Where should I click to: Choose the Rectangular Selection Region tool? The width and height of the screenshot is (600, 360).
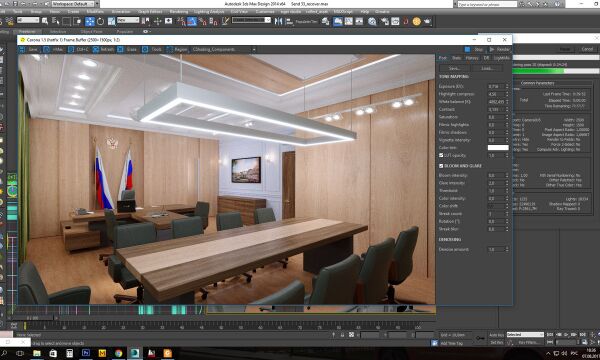click(x=66, y=21)
